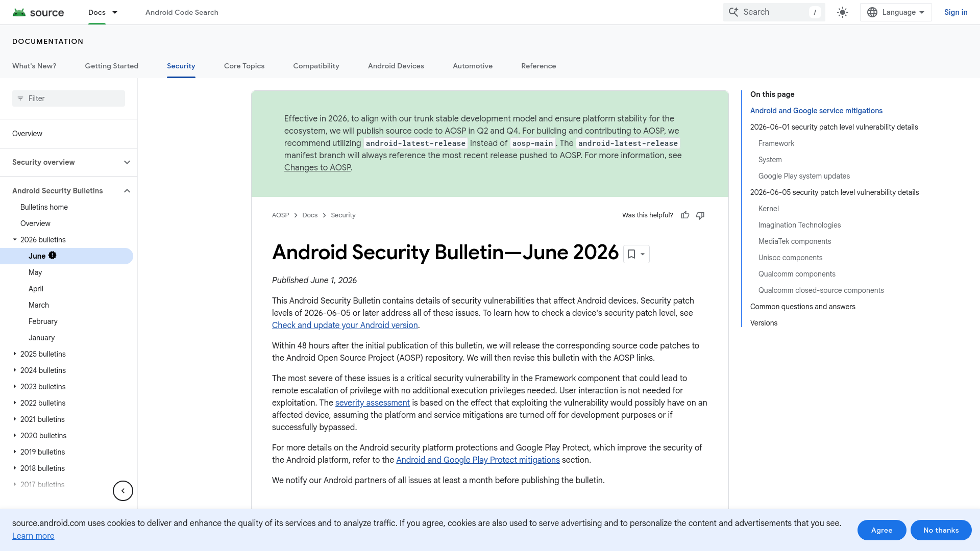Focus the top Search field
The width and height of the screenshot is (980, 551).
coord(774,12)
